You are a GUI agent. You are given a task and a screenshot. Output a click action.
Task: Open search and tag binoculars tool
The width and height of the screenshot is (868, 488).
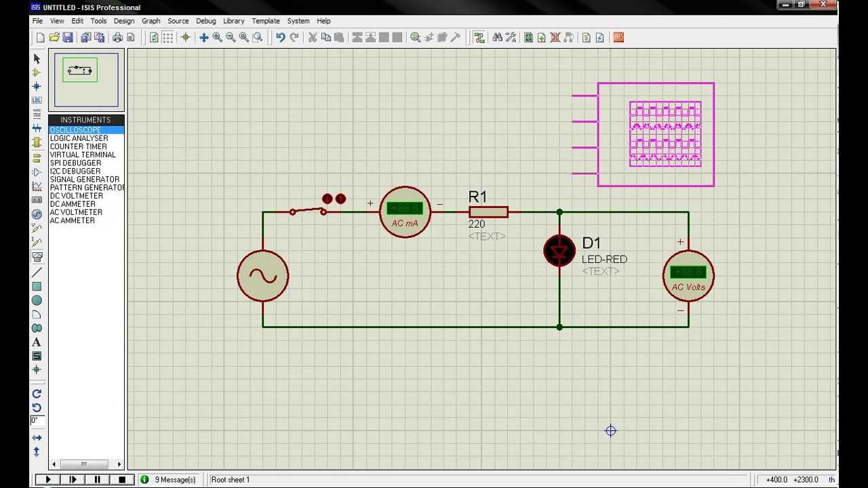pos(497,37)
